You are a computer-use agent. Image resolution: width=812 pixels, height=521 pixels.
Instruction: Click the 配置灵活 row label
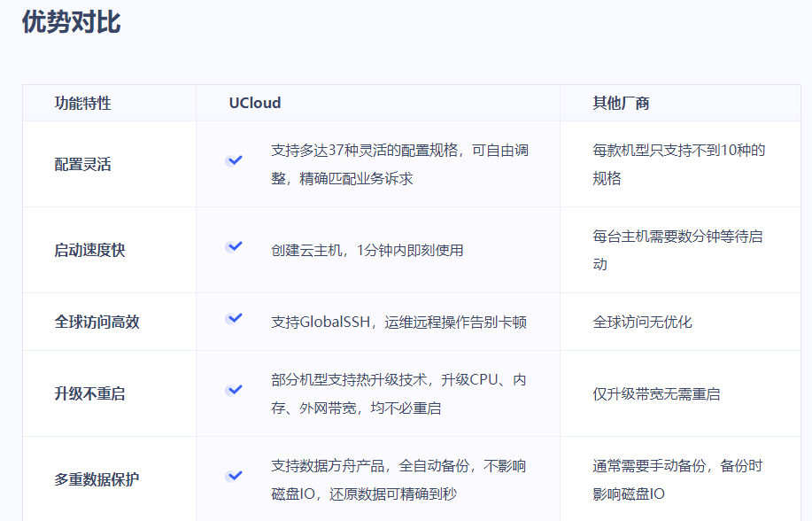(82, 165)
